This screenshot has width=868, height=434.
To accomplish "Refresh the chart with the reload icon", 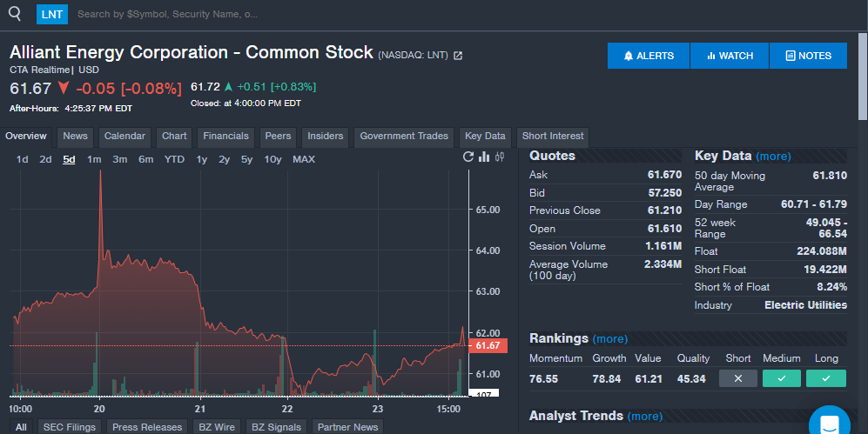I will [x=468, y=157].
